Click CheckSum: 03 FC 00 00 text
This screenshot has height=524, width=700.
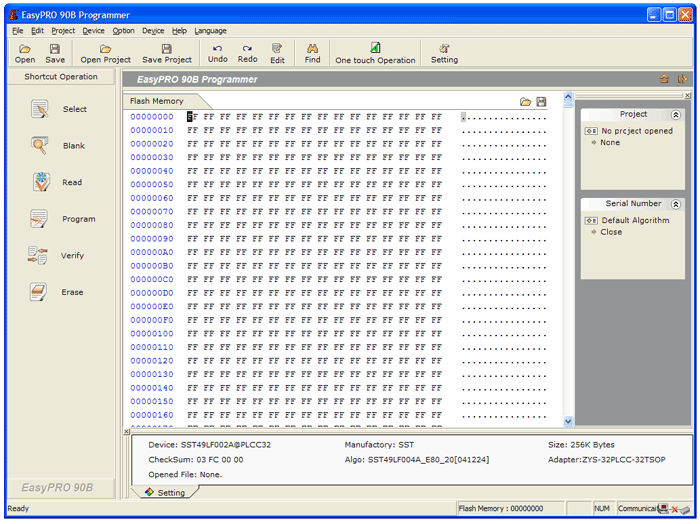point(196,460)
